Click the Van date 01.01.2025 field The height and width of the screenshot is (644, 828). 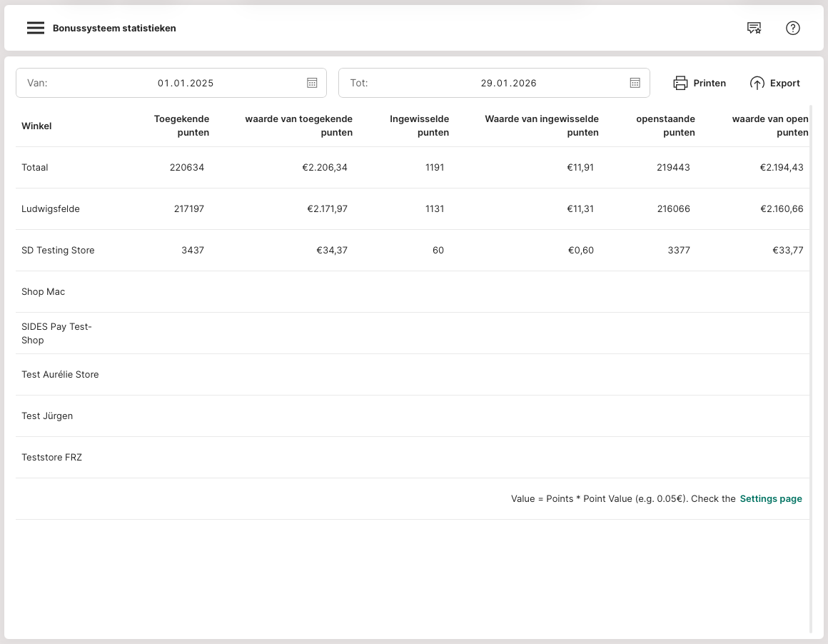[186, 83]
